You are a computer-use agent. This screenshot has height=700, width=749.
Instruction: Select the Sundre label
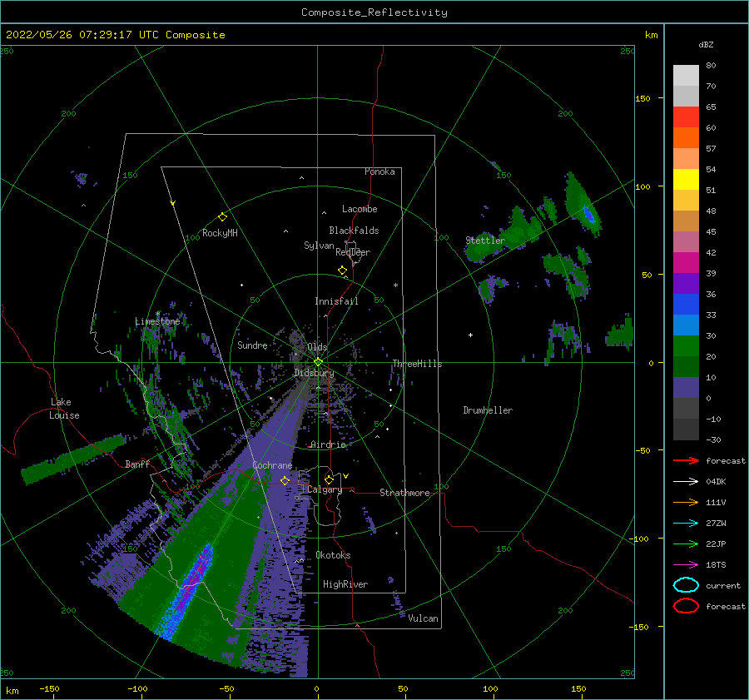pos(252,345)
